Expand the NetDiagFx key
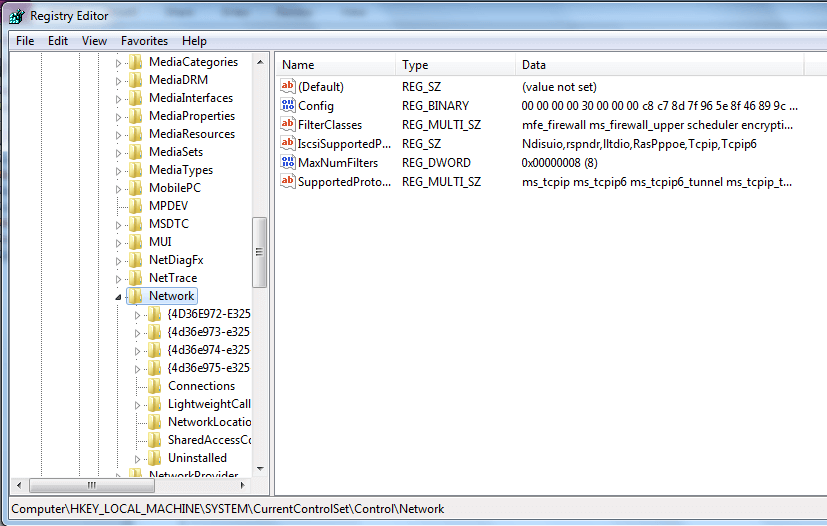The image size is (827, 526). tap(118, 261)
